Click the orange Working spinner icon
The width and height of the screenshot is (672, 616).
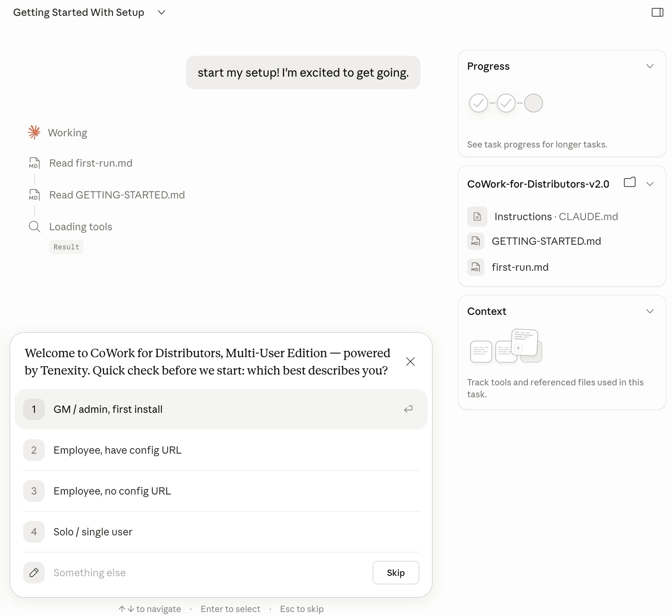[x=34, y=132]
